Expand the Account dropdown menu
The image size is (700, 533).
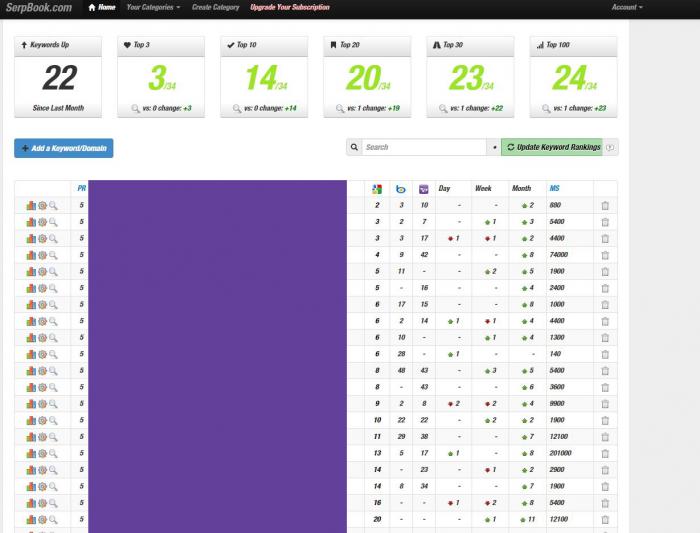pos(627,7)
